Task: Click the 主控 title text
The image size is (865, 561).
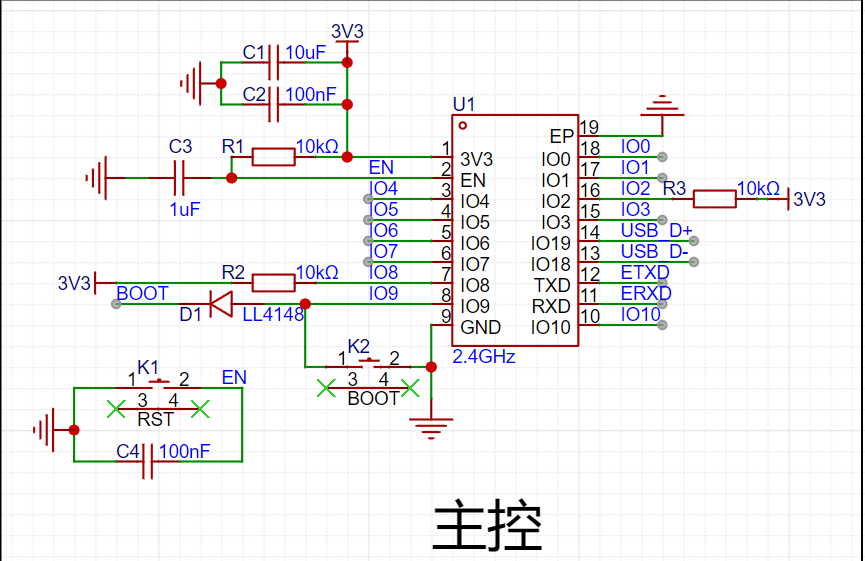Action: click(488, 525)
